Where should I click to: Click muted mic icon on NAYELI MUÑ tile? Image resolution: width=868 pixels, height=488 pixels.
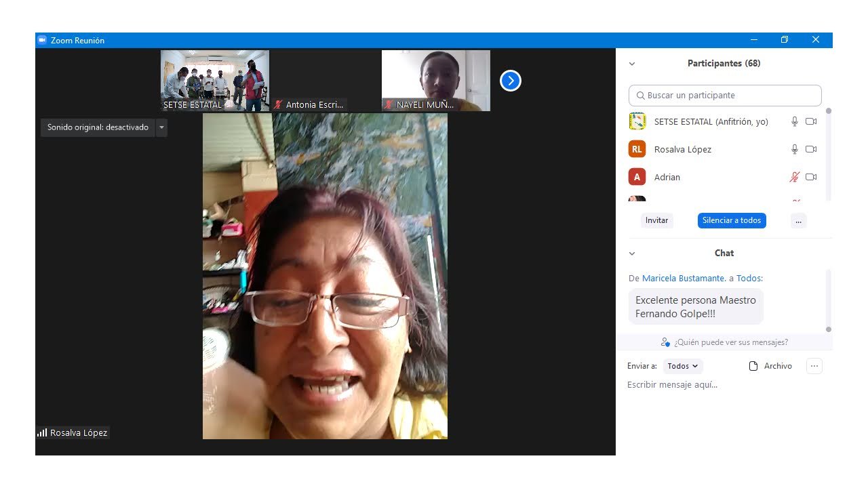389,105
